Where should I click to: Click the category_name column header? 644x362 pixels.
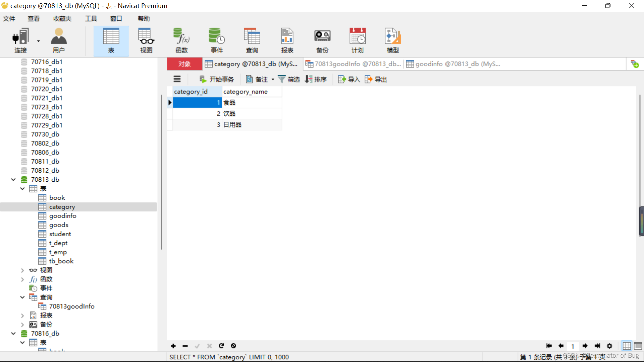point(252,92)
